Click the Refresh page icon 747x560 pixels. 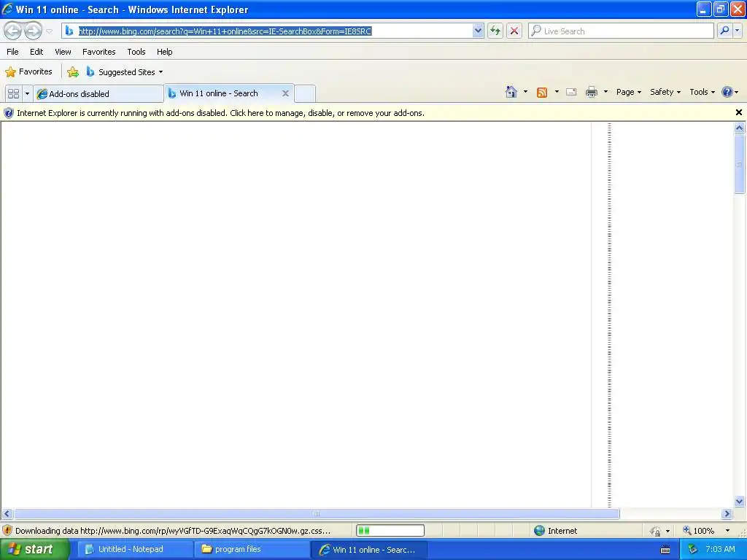click(x=495, y=31)
